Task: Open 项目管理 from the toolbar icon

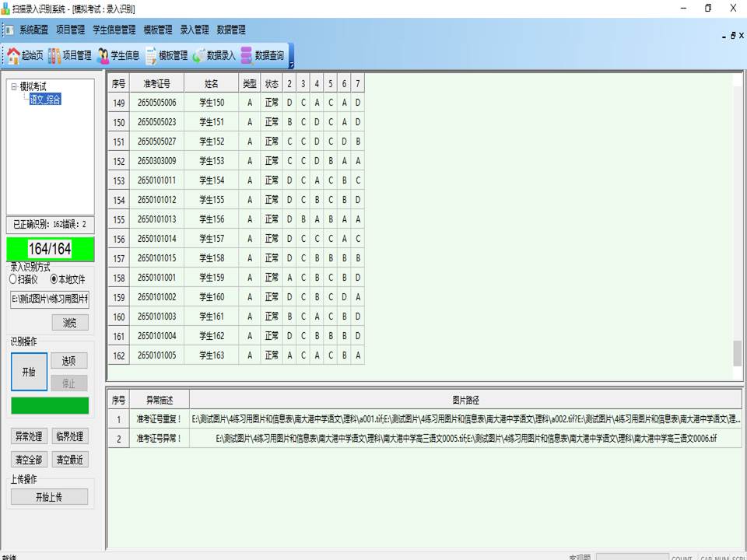Action: pyautogui.click(x=68, y=54)
